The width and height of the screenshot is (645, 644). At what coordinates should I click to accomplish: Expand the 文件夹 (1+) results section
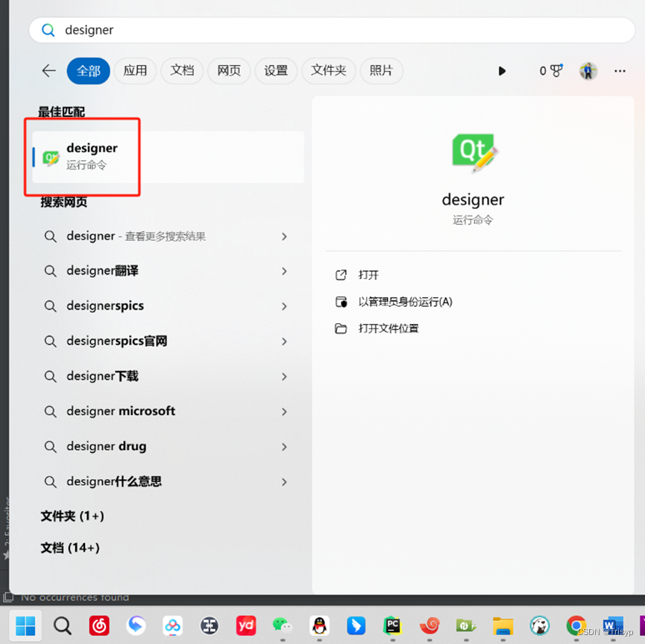[72, 516]
